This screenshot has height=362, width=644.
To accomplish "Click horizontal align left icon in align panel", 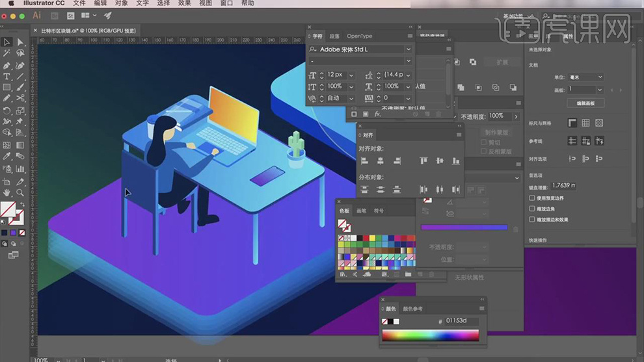I will tap(364, 161).
